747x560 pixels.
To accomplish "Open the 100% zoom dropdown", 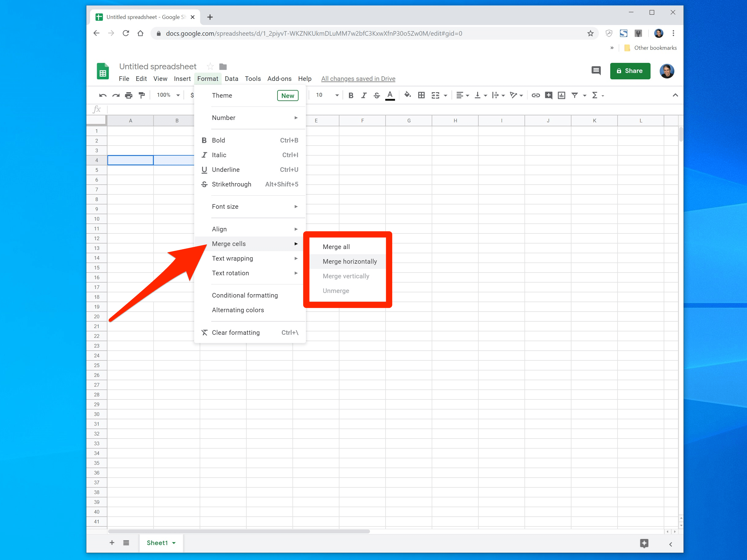I will pyautogui.click(x=168, y=95).
